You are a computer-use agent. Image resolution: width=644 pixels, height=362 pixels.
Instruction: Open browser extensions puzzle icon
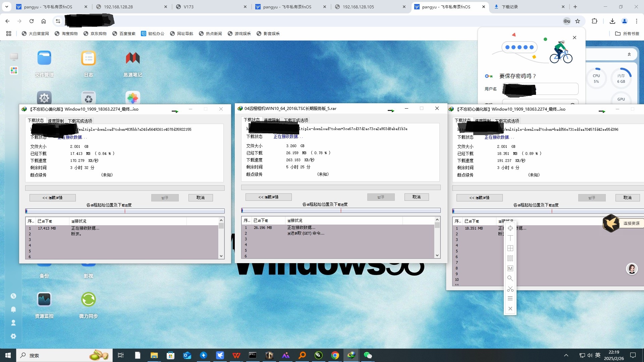tap(594, 21)
